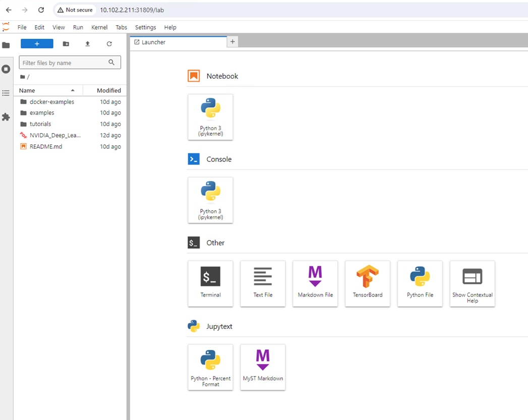Open the Tabs menu

click(x=121, y=27)
